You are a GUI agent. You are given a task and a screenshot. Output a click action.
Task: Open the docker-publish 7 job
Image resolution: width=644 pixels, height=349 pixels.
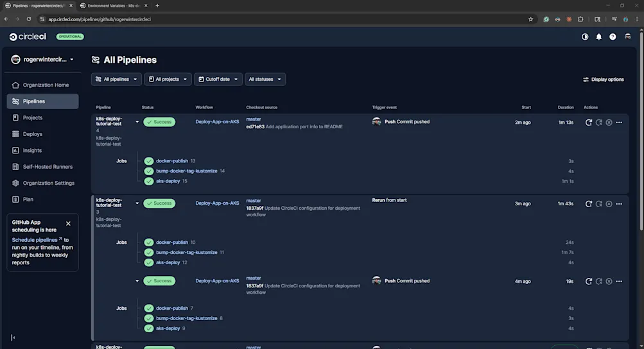[x=171, y=309]
